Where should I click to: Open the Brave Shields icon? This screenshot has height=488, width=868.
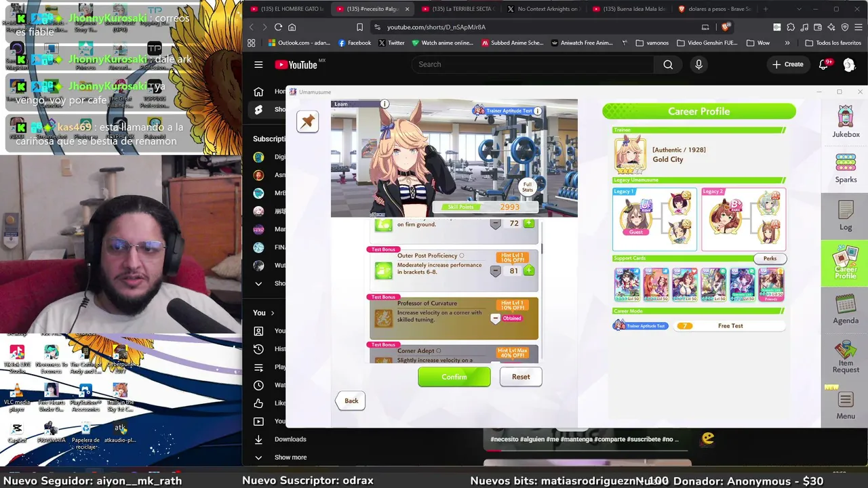pyautogui.click(x=725, y=27)
